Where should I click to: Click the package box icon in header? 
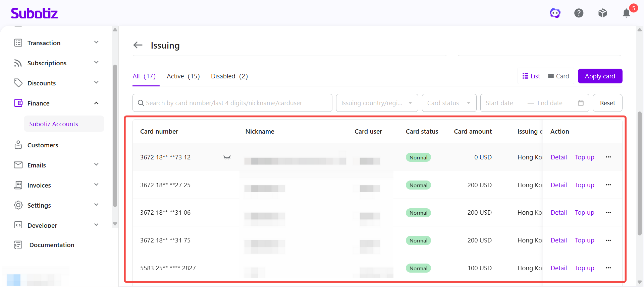pos(603,13)
